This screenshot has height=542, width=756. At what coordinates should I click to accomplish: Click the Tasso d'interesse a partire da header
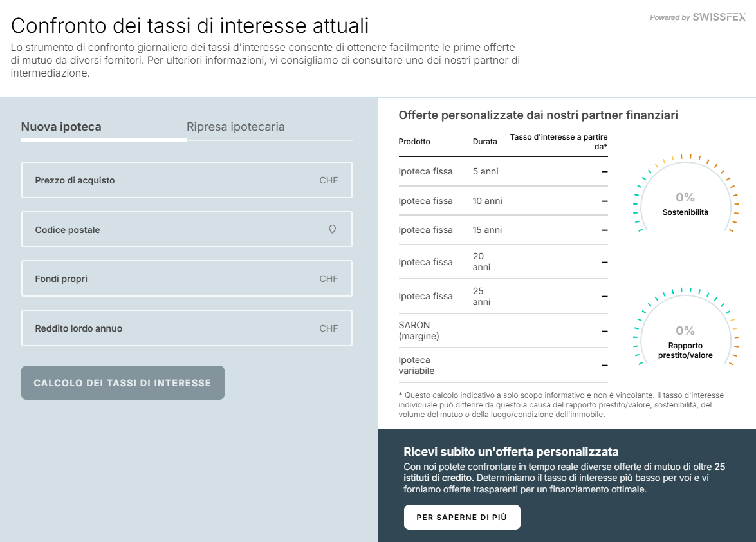(558, 142)
